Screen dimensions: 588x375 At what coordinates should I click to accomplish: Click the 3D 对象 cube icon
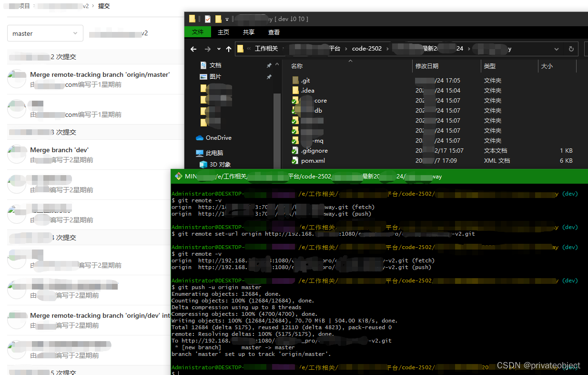[x=203, y=164]
